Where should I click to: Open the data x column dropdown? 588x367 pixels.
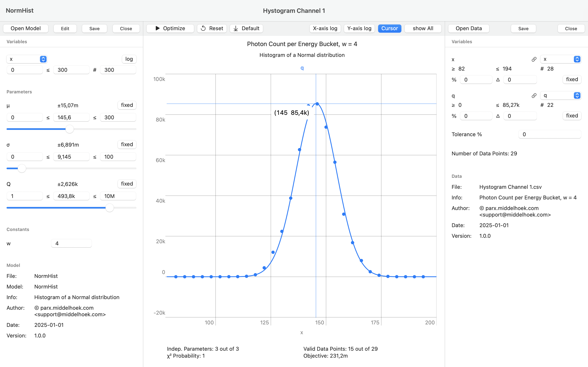click(x=560, y=59)
